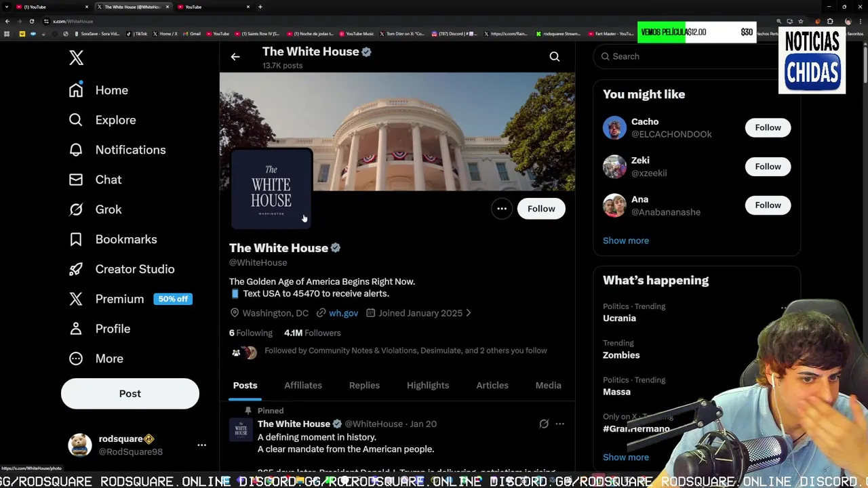Select the Highlights tab

tap(428, 386)
